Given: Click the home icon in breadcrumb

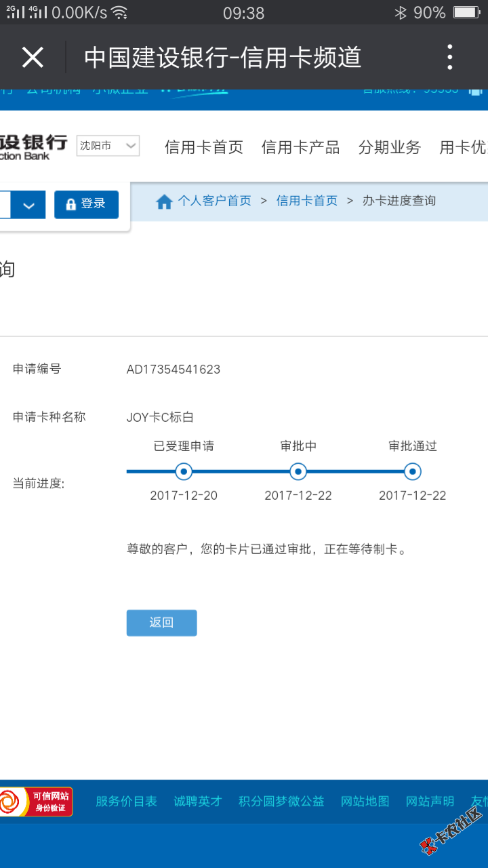Looking at the screenshot, I should tap(164, 201).
